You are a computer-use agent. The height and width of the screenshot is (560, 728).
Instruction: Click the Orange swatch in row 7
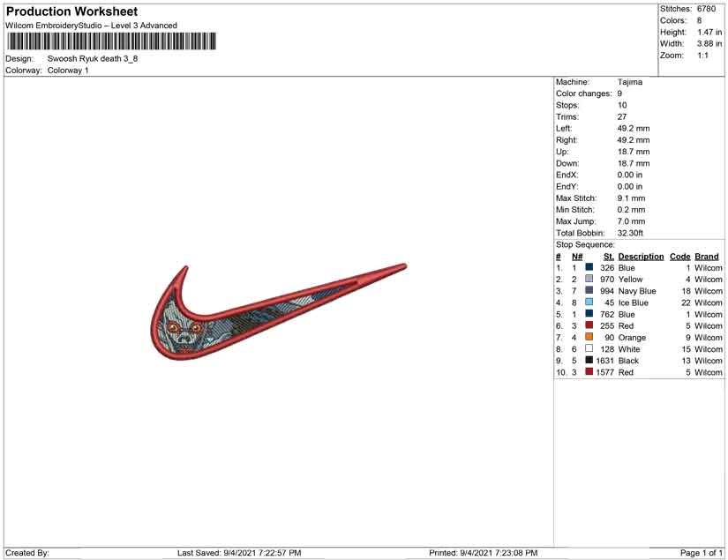(x=589, y=337)
